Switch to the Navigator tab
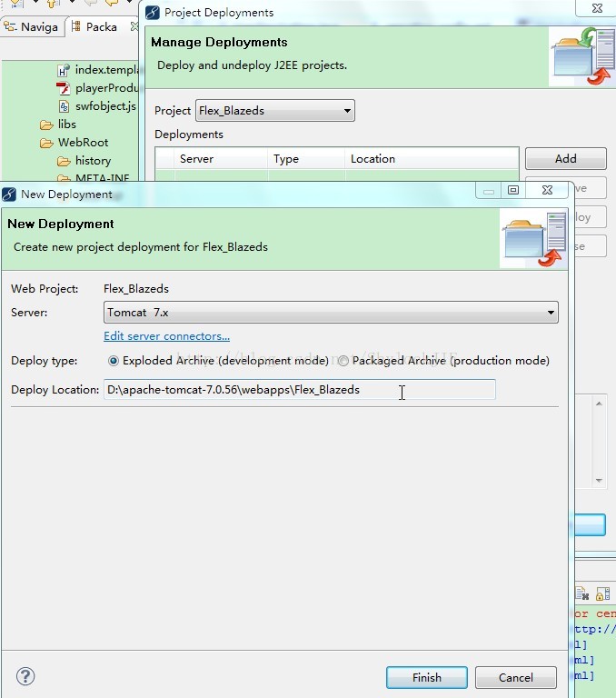The width and height of the screenshot is (616, 698). tap(31, 27)
